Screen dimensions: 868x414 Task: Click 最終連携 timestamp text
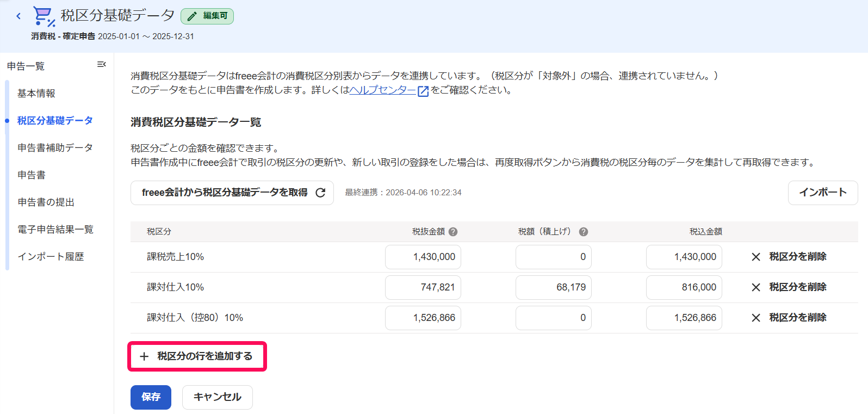pyautogui.click(x=403, y=193)
